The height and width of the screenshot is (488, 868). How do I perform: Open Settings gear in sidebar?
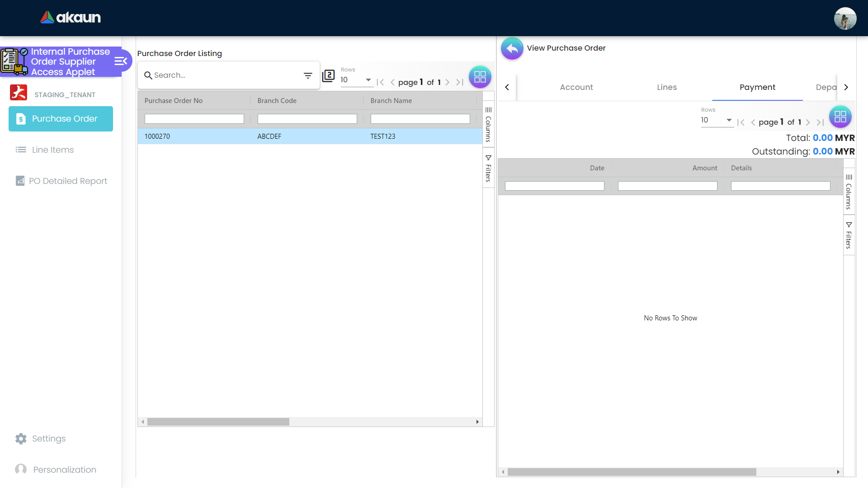tap(21, 438)
